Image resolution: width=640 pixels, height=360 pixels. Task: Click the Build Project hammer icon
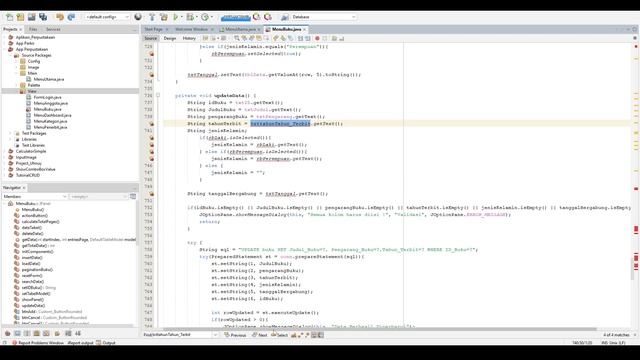click(x=152, y=17)
